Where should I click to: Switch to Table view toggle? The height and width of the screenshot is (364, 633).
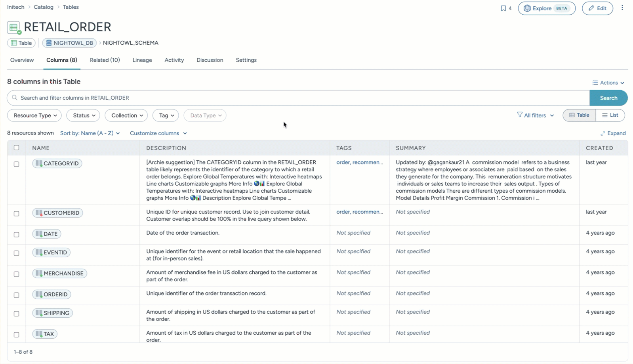pyautogui.click(x=579, y=115)
